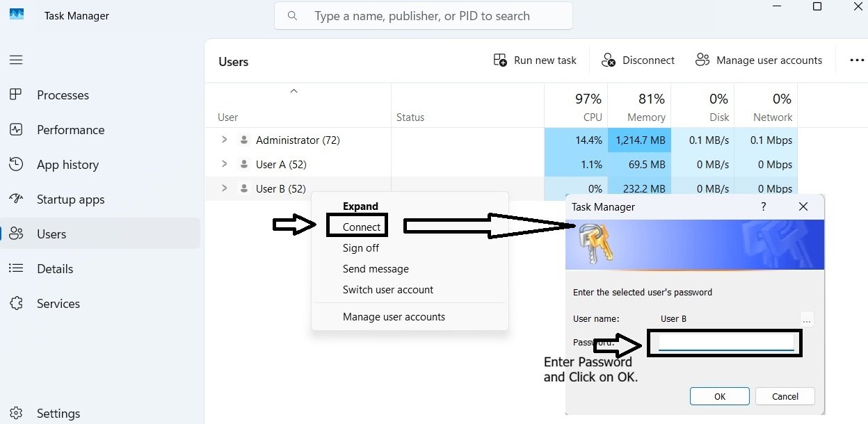Sort users by Disk column
Image resolution: width=868 pixels, height=424 pixels.
point(702,106)
